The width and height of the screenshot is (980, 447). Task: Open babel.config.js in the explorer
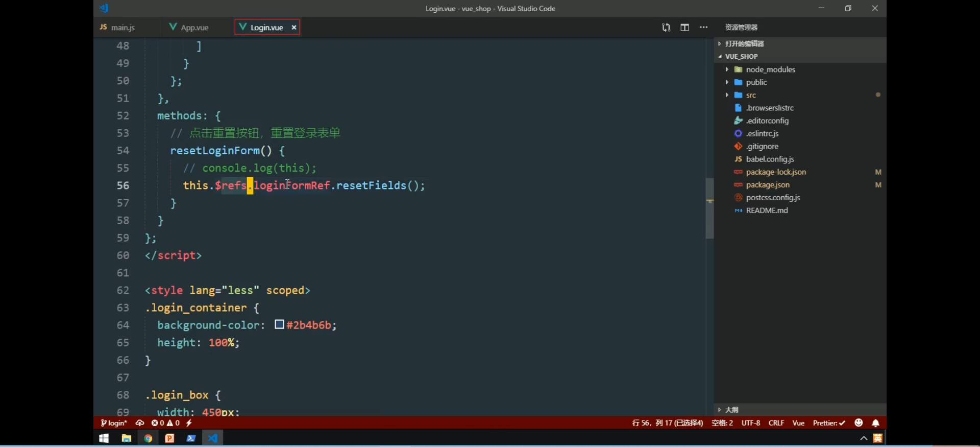click(800, 159)
